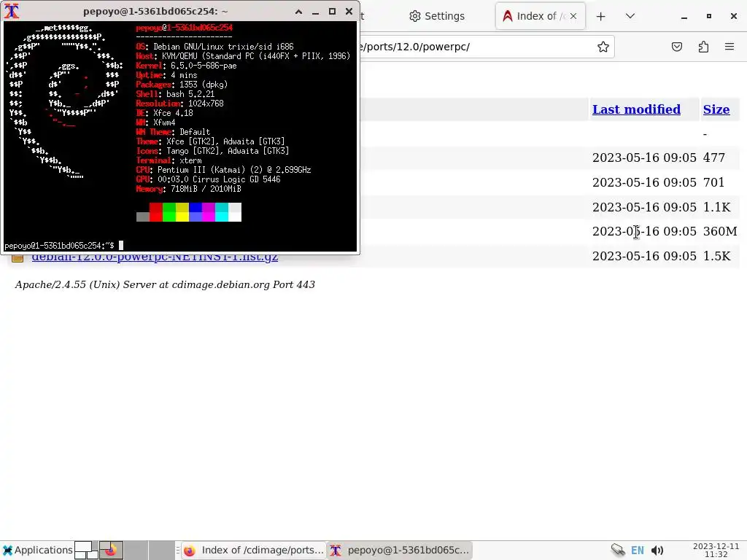Click the 'GPU: 00:03.0 Cirrus Logic GD 5446' line

208,179
